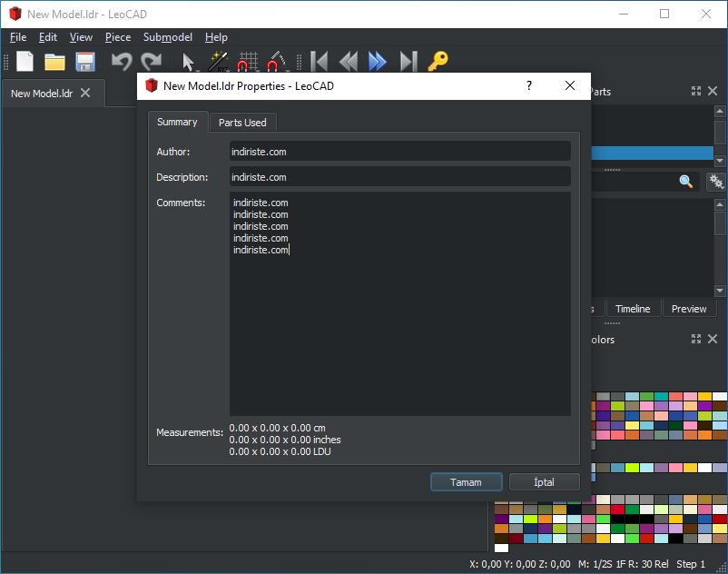Jump to the last step
Image resolution: width=728 pixels, height=574 pixels.
click(x=408, y=61)
